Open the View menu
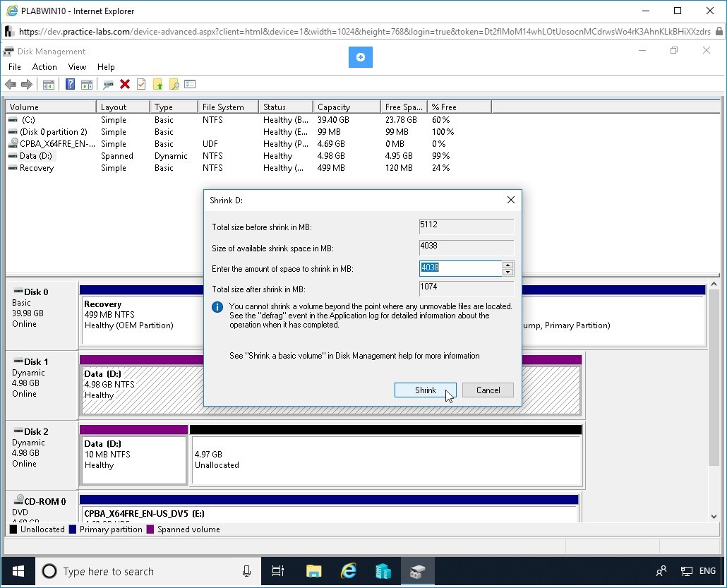 [77, 67]
